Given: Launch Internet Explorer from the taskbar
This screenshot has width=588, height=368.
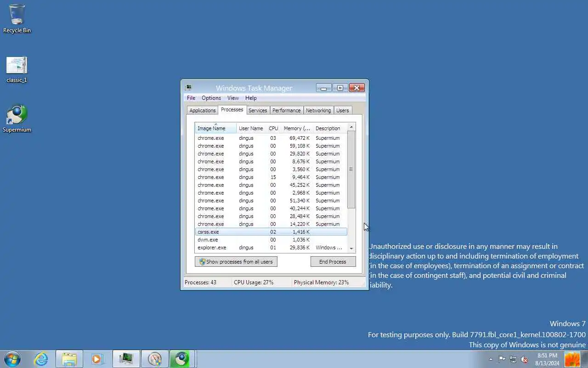Looking at the screenshot, I should click(x=41, y=359).
